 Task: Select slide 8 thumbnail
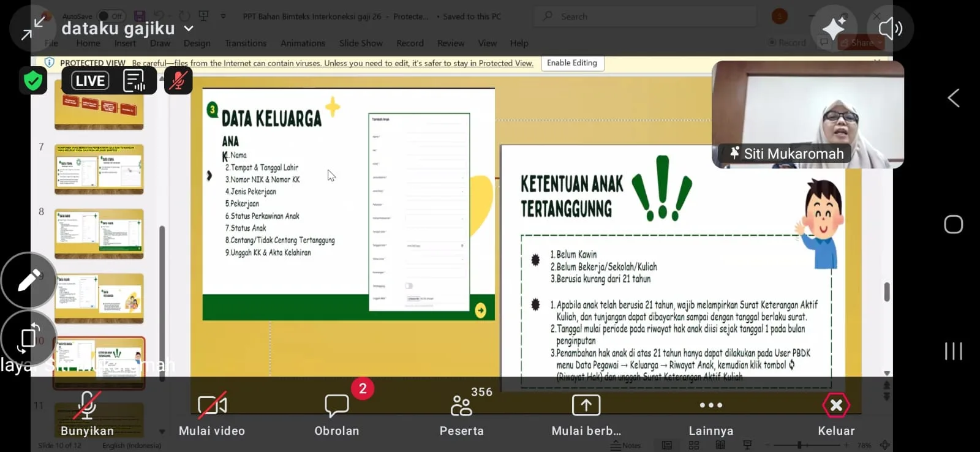tap(99, 234)
